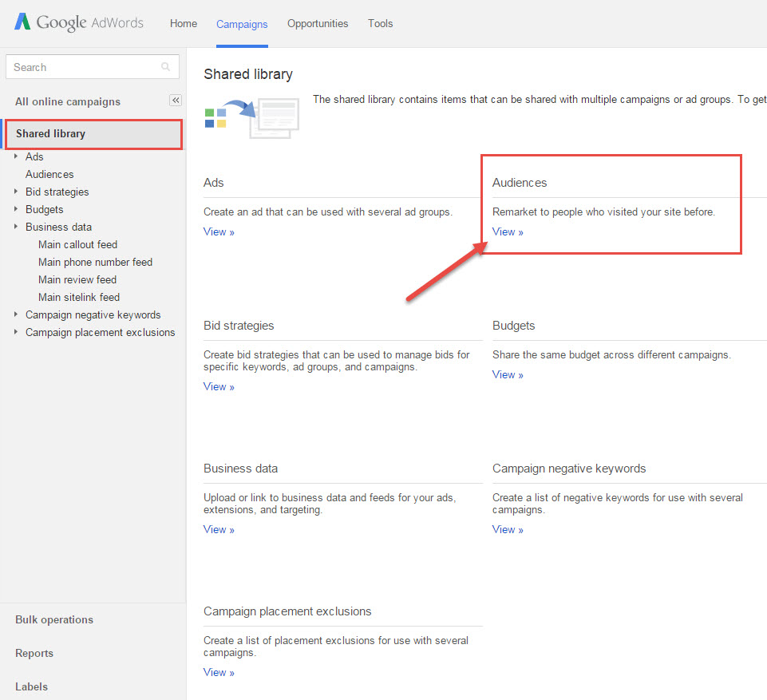Open the Opportunities tab
Image resolution: width=767 pixels, height=700 pixels.
click(x=317, y=23)
